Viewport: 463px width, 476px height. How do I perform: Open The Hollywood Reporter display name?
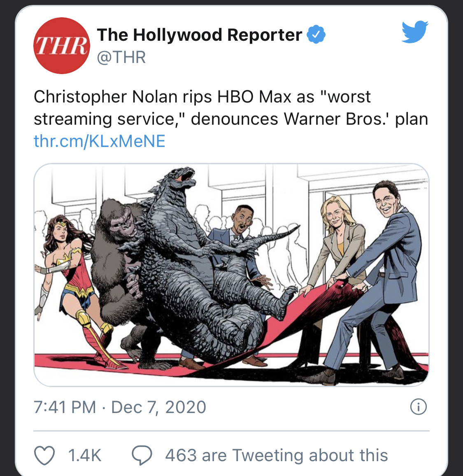click(x=199, y=35)
